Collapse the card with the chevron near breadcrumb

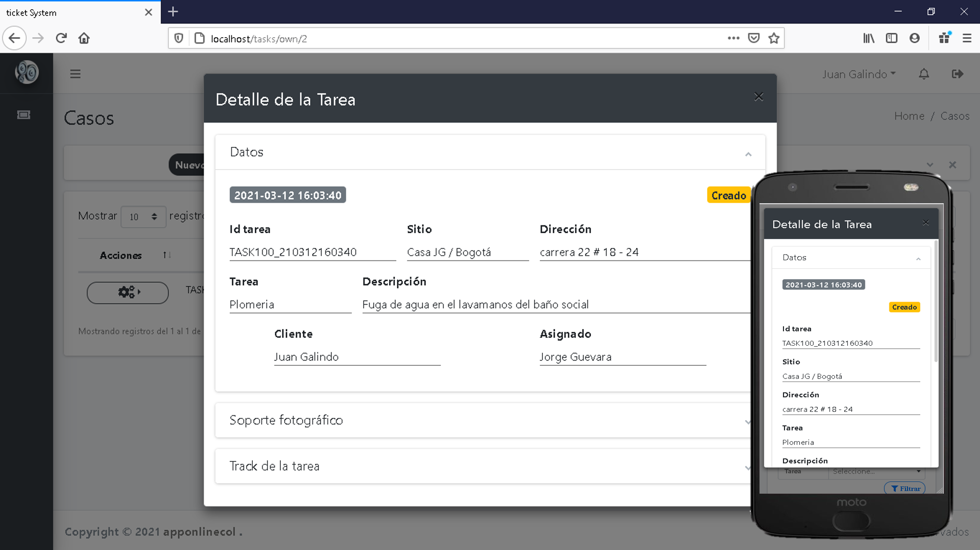click(930, 165)
